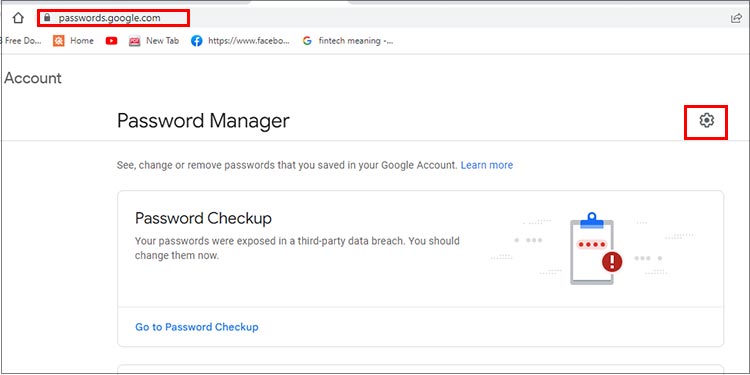This screenshot has height=375, width=750.
Task: Click the 'See, change or remove passwords' description
Action: [x=287, y=165]
